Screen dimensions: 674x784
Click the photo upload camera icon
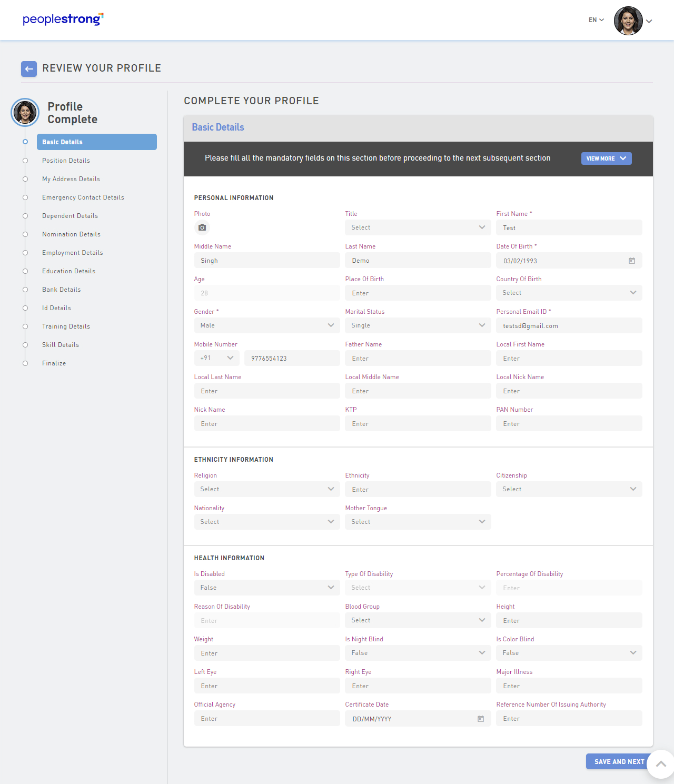[x=202, y=227]
